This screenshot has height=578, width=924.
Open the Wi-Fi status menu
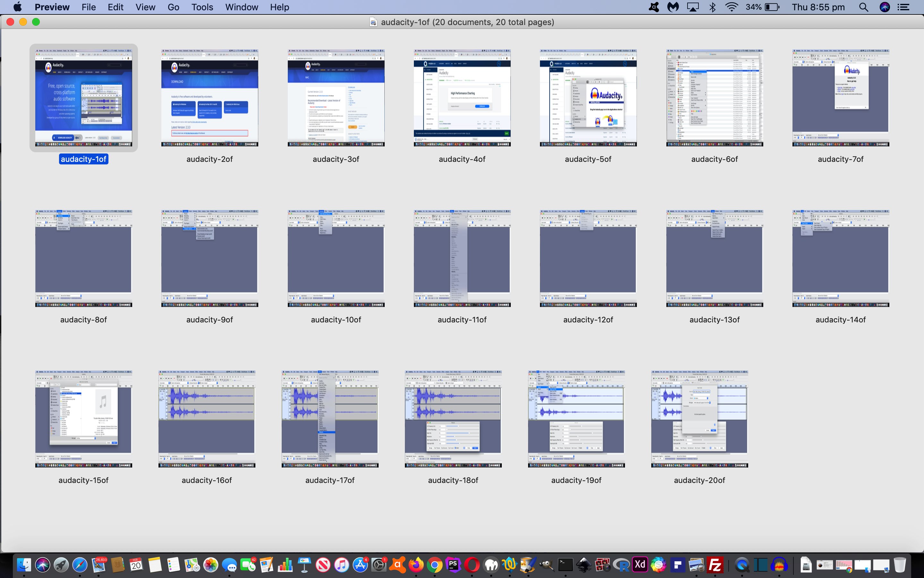point(731,7)
